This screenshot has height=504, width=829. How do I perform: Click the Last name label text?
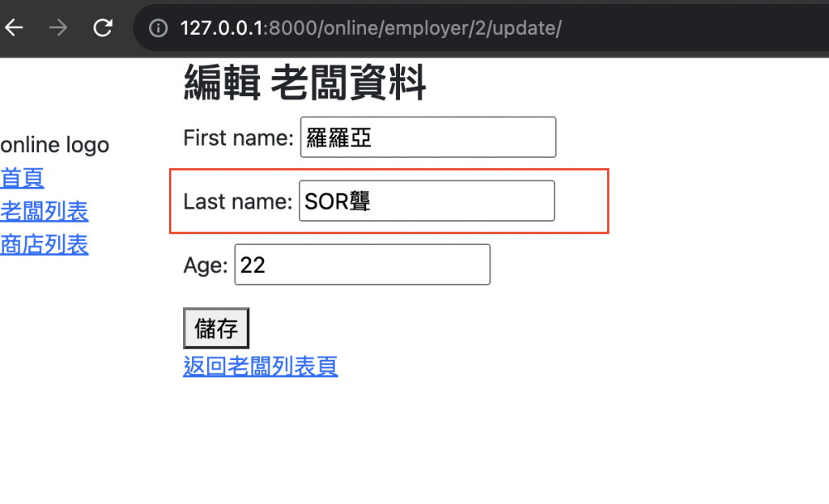tap(237, 201)
